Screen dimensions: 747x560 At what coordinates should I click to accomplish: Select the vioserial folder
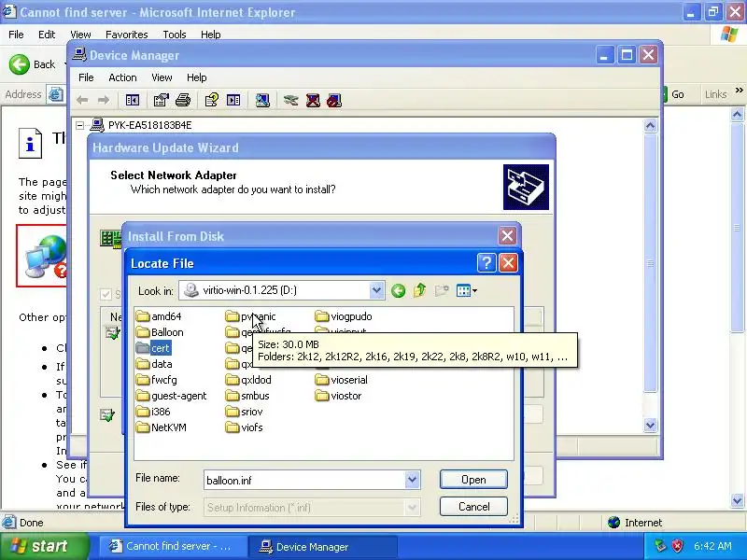tap(342, 380)
